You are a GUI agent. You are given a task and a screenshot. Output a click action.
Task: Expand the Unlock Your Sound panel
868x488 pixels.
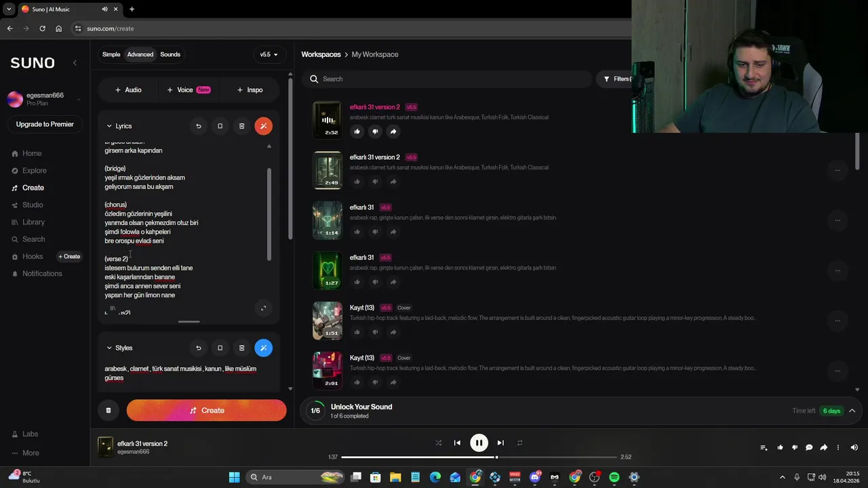(852, 411)
